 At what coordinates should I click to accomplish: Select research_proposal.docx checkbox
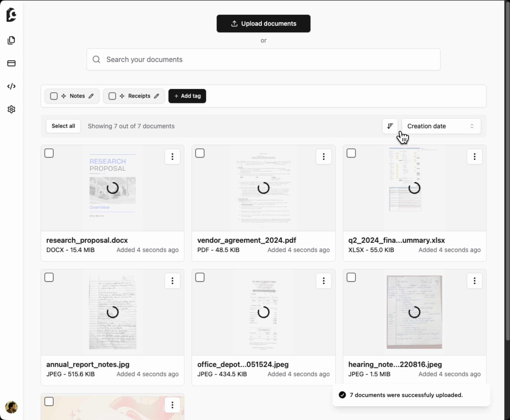[x=49, y=153]
